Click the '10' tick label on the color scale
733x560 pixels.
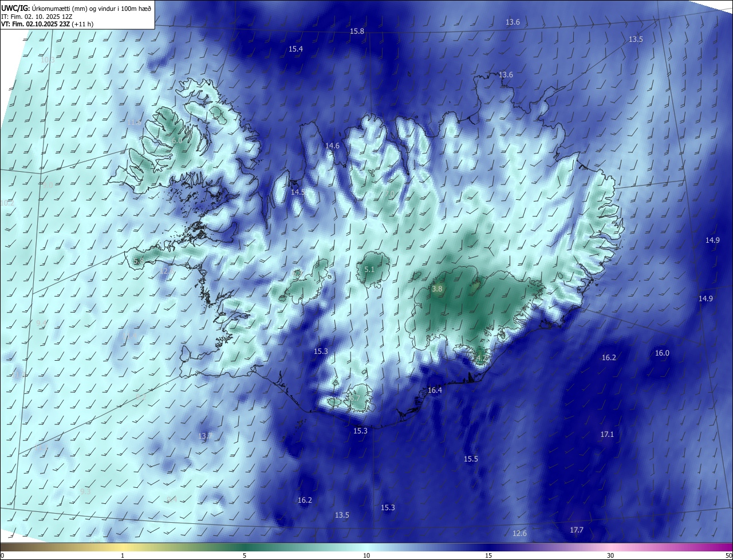coord(366,556)
